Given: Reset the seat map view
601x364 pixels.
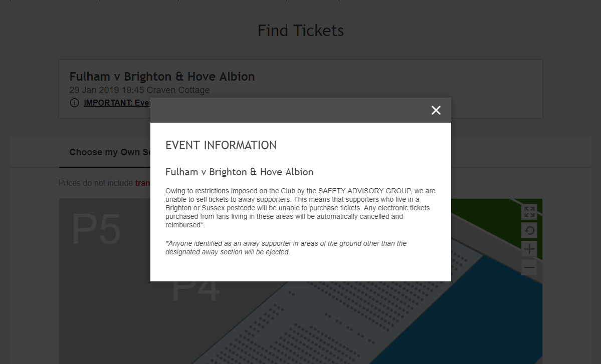Looking at the screenshot, I should (529, 230).
